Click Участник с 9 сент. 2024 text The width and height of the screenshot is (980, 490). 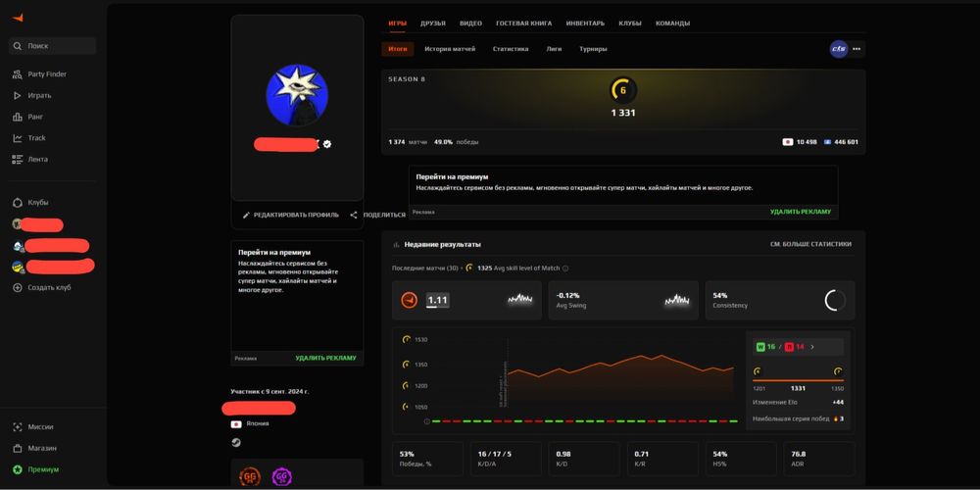point(269,392)
